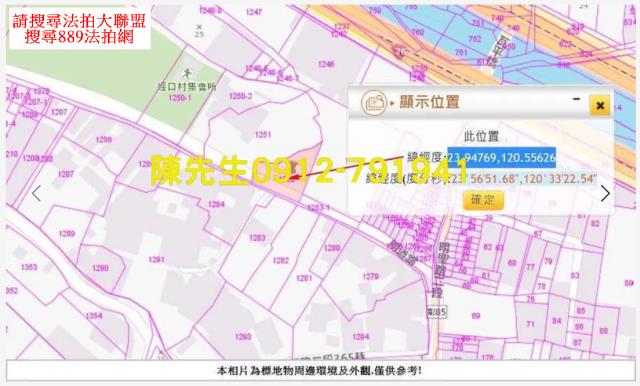This screenshot has height=386, width=640.
Task: Click parcel number 1289
Action: point(67,234)
